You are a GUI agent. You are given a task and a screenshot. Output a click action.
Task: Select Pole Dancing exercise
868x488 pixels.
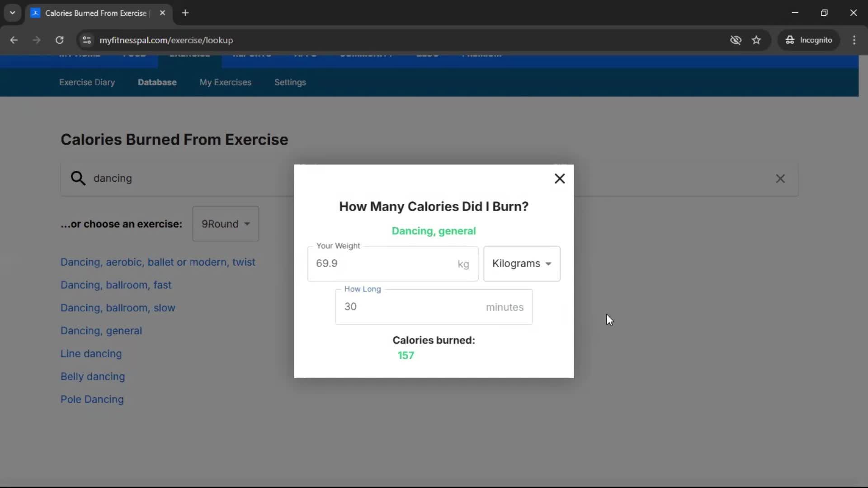click(x=92, y=399)
